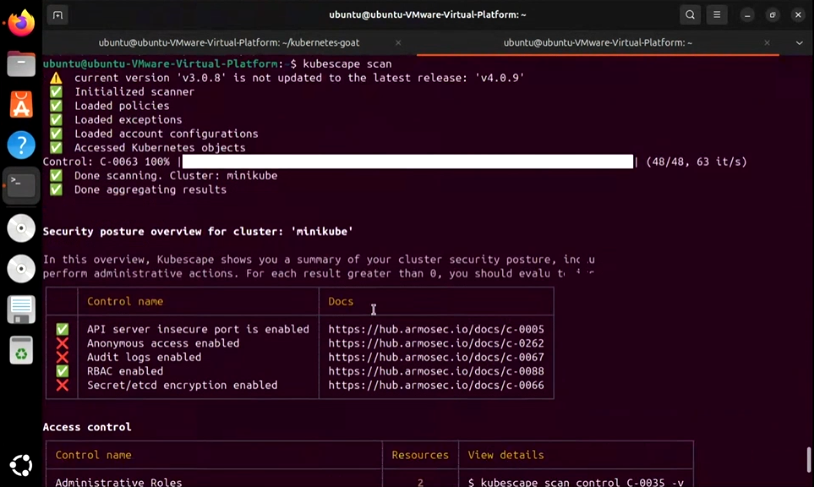The image size is (814, 487).
Task: Visit the docs link c-0066
Action: pos(436,385)
